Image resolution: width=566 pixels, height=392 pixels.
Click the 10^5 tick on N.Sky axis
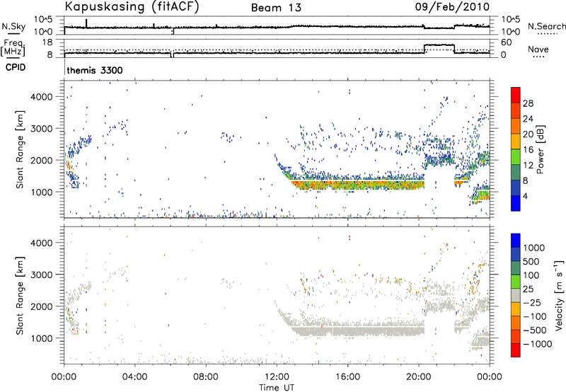point(43,20)
